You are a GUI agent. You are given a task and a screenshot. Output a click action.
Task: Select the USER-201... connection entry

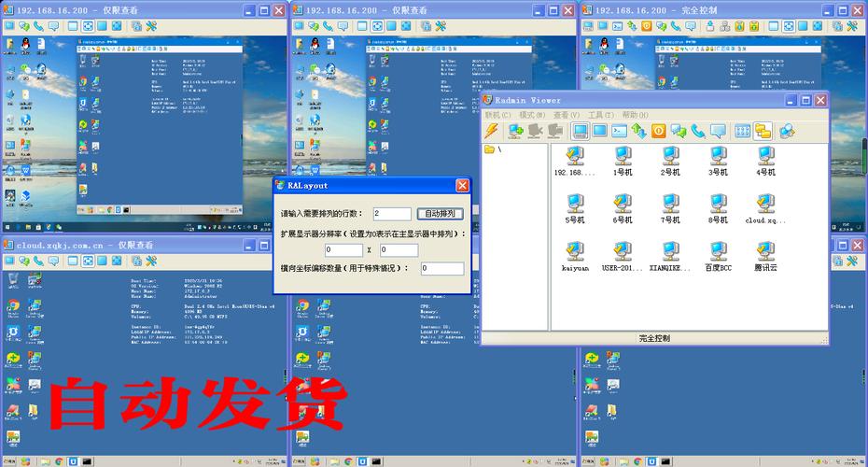[623, 257]
